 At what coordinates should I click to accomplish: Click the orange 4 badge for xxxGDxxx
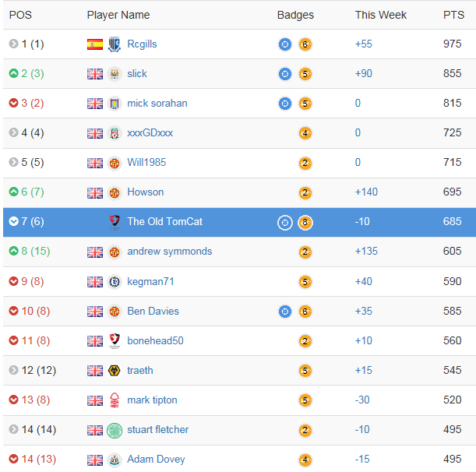(x=305, y=133)
